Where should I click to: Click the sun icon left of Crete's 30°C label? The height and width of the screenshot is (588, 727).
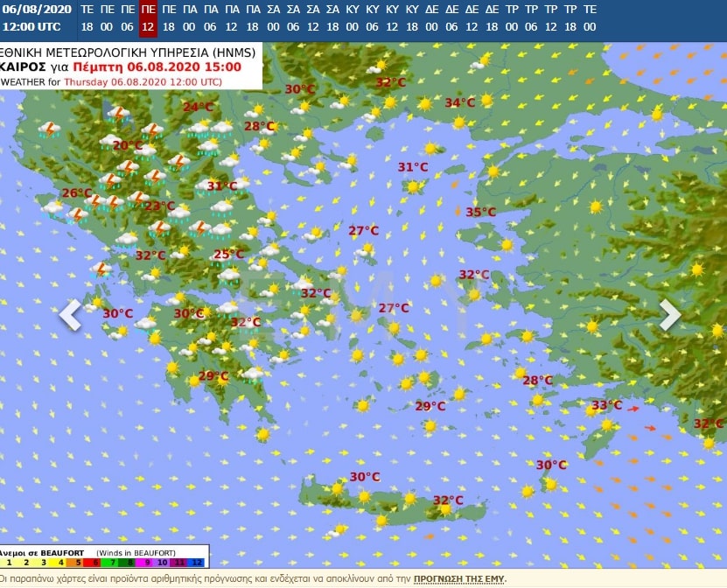[339, 488]
